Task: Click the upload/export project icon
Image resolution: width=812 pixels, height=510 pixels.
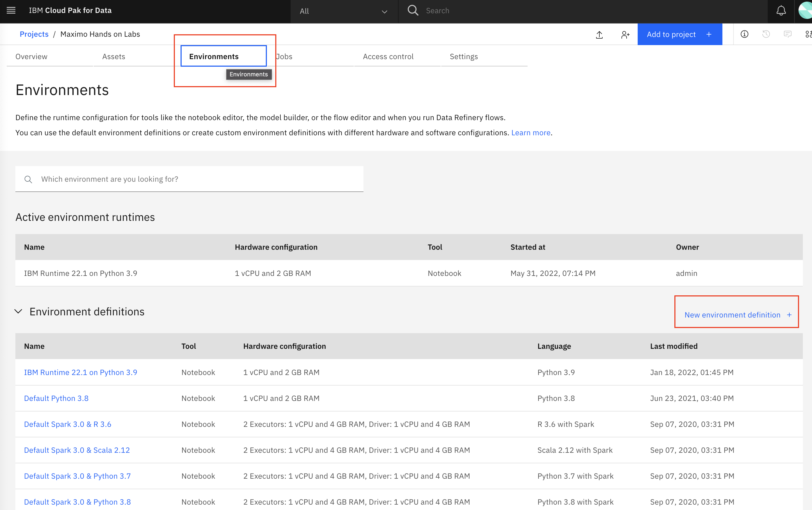Action: 599,34
